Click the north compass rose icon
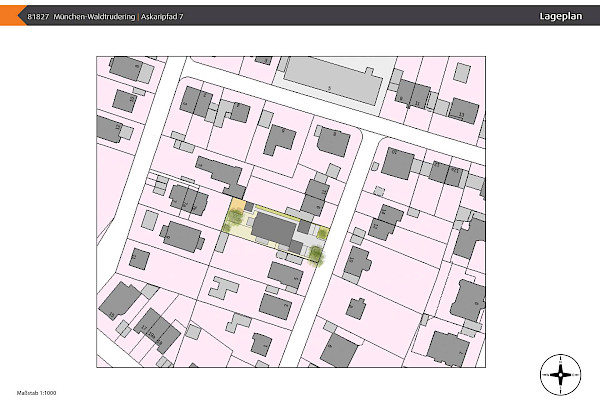Screen dimensions: 600x400 pos(560,375)
